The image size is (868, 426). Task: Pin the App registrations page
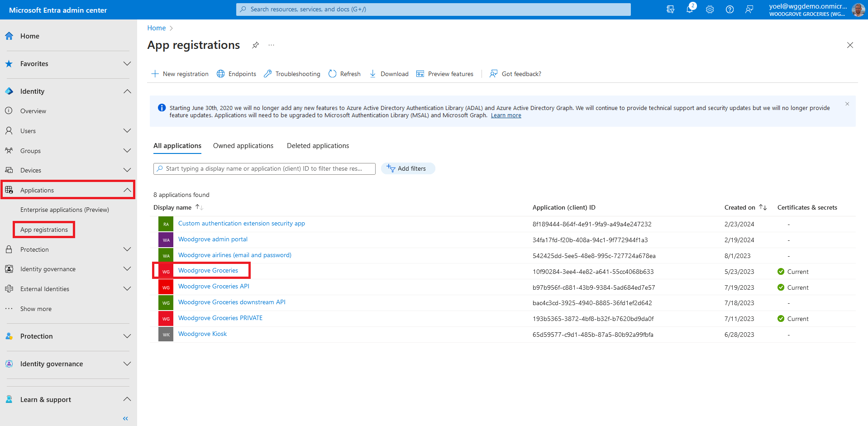pos(255,45)
